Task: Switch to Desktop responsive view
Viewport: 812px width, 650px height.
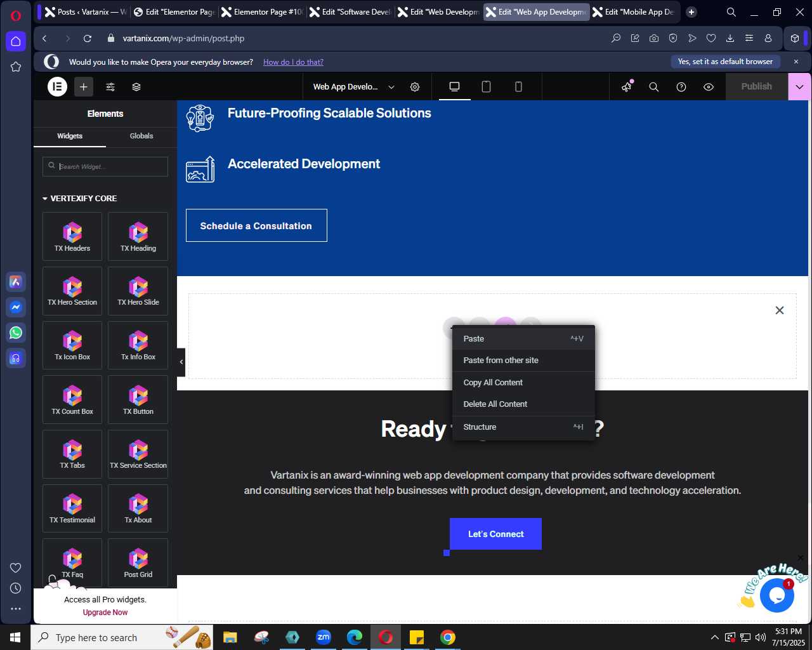Action: click(455, 87)
